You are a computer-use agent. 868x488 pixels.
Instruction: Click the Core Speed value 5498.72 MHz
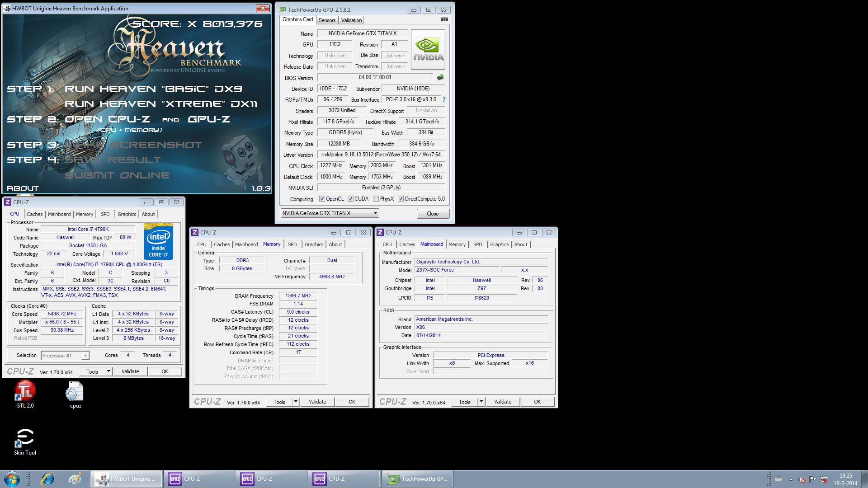click(62, 314)
